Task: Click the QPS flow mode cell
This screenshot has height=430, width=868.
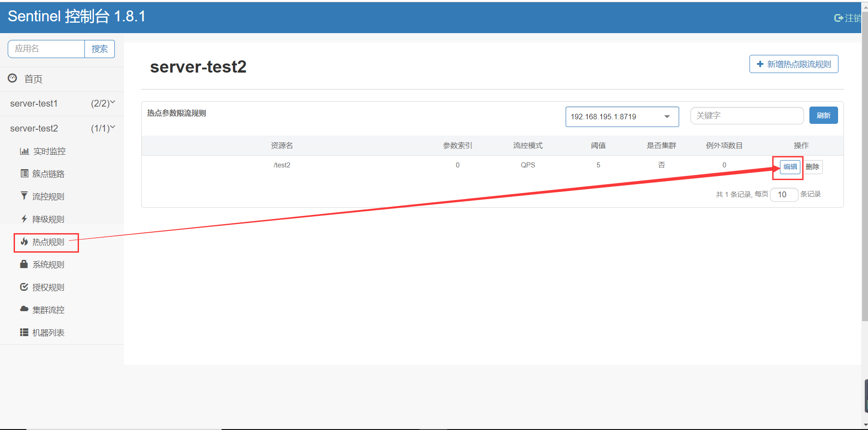Action: click(x=528, y=165)
